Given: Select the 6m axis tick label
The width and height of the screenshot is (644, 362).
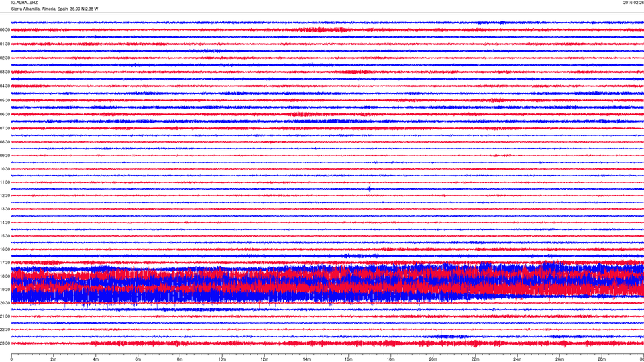Looking at the screenshot, I should tap(138, 359).
